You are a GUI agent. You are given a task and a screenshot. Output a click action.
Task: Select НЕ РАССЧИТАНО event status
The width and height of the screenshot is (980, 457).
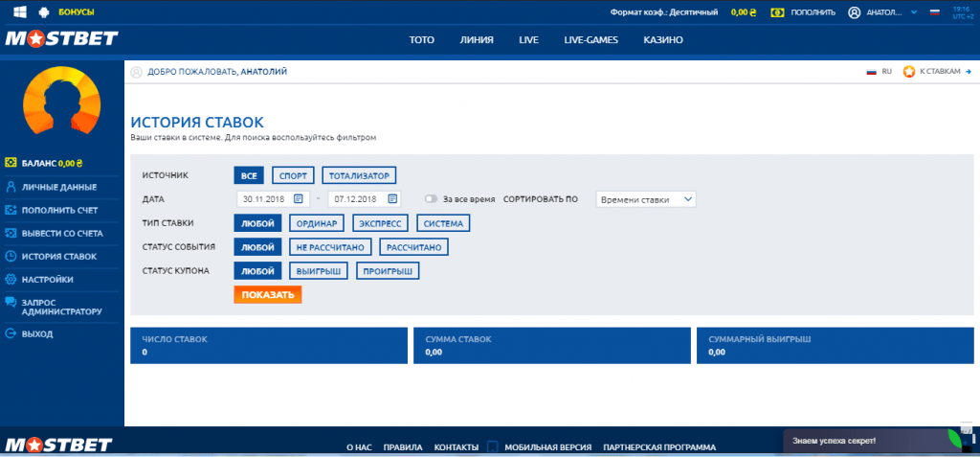click(330, 247)
